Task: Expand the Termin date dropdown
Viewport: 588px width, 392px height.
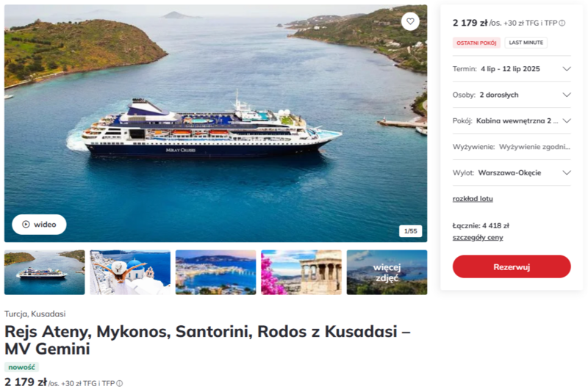Action: click(512, 69)
